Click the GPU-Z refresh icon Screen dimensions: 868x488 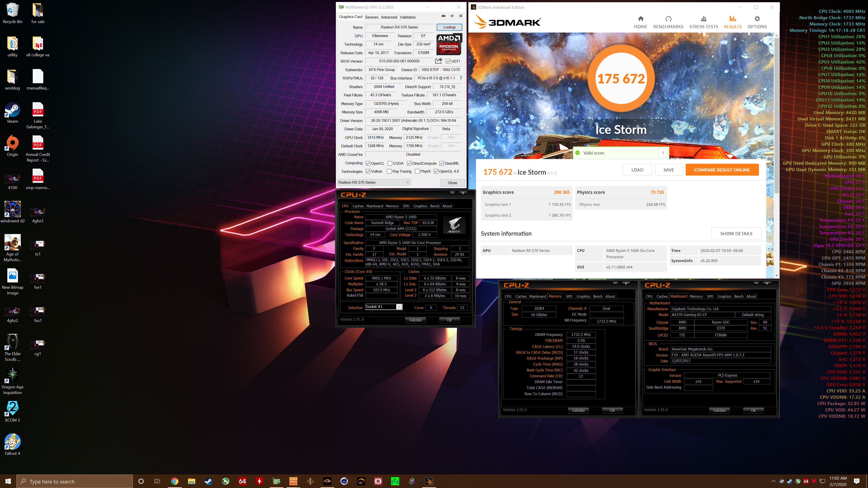point(452,16)
